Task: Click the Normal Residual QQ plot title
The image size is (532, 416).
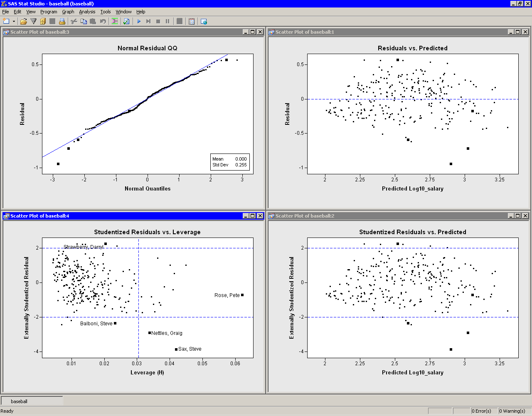Action: tap(148, 48)
